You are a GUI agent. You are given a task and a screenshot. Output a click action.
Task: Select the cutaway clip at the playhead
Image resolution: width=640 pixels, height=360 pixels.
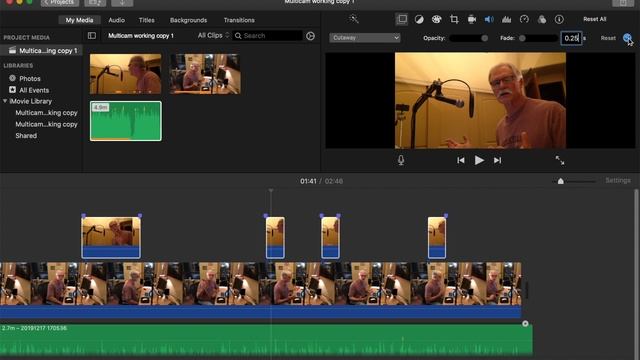coord(275,238)
